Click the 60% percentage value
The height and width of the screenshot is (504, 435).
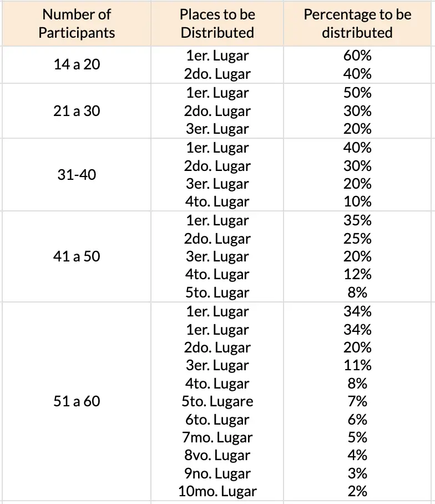[x=357, y=56]
